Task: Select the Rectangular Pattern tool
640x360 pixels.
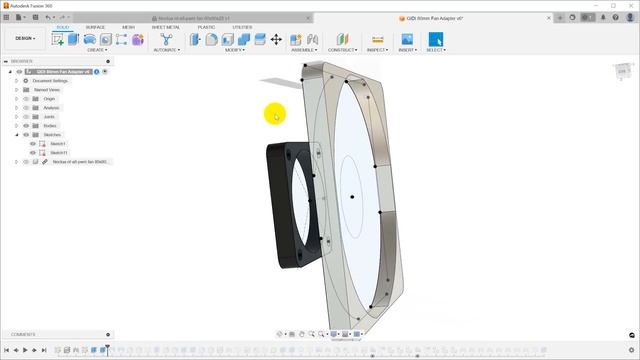Action: pyautogui.click(x=121, y=40)
